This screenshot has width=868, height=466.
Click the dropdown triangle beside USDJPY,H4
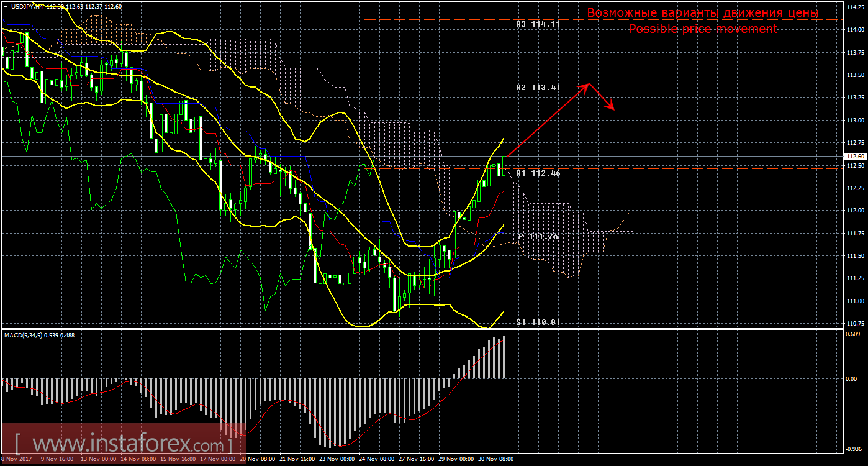pyautogui.click(x=6, y=6)
